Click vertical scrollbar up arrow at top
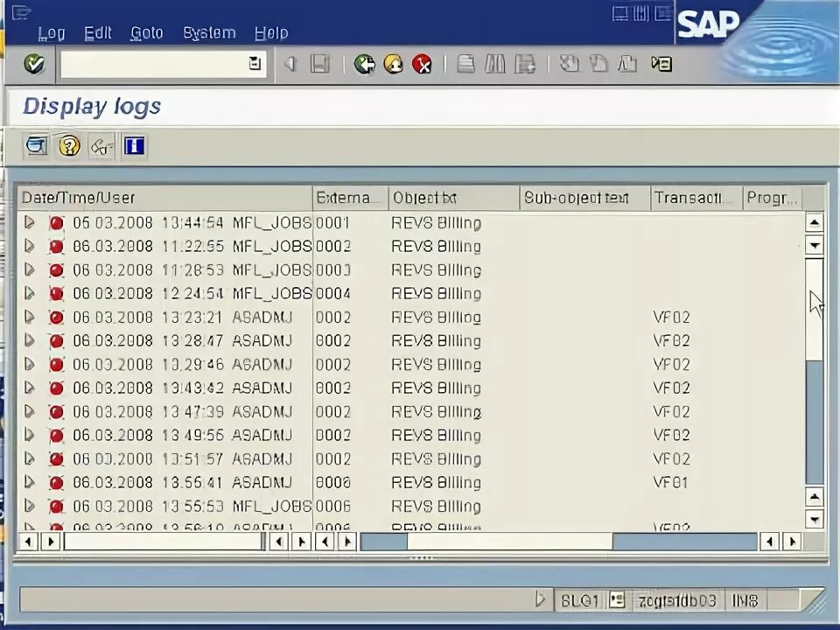The width and height of the screenshot is (840, 630). click(815, 223)
